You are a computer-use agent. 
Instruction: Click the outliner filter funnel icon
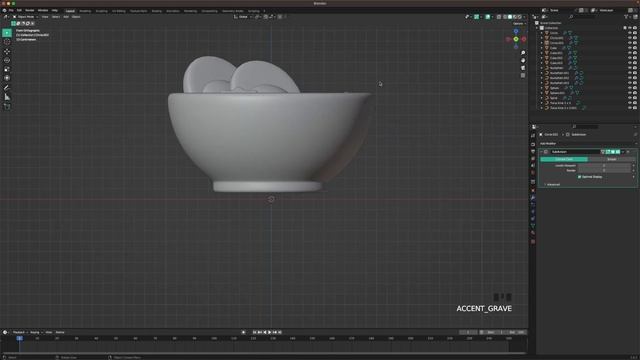[x=626, y=17]
